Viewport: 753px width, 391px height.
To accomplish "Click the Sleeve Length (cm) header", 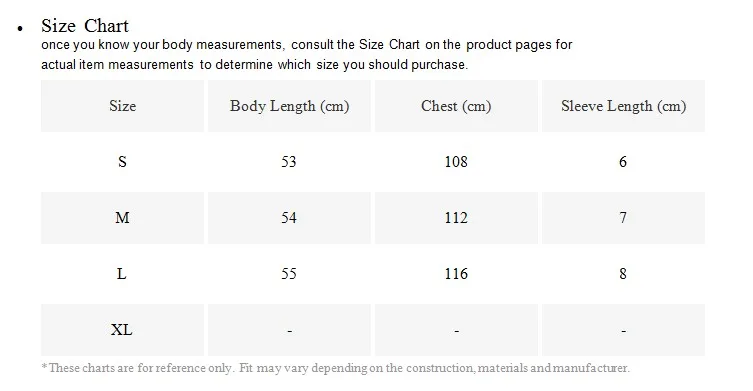I will click(623, 106).
